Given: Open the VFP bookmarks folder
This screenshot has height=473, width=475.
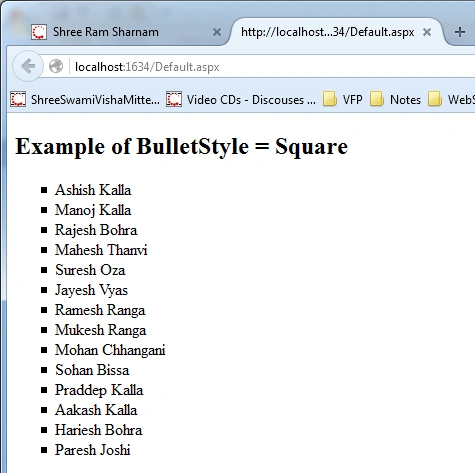Looking at the screenshot, I should click(x=343, y=100).
